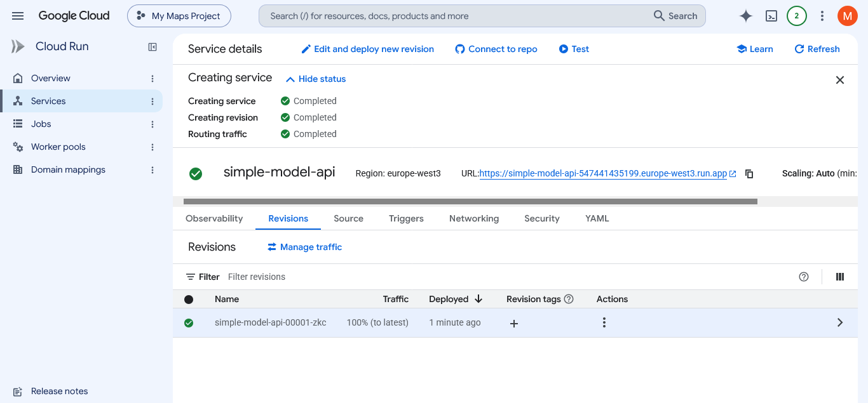Click Connect to repo
Viewport: 868px width, 403px height.
coord(496,49)
